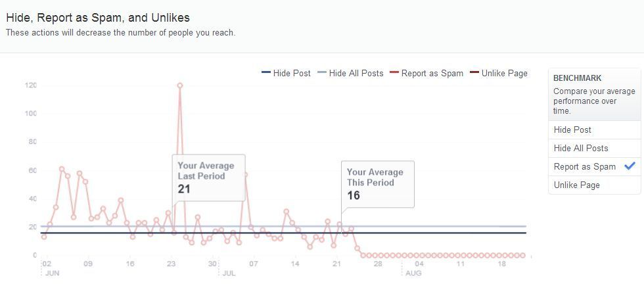Select Hide All Posts in the Benchmark panel
Image resolution: width=644 pixels, height=284 pixels.
[x=581, y=149]
